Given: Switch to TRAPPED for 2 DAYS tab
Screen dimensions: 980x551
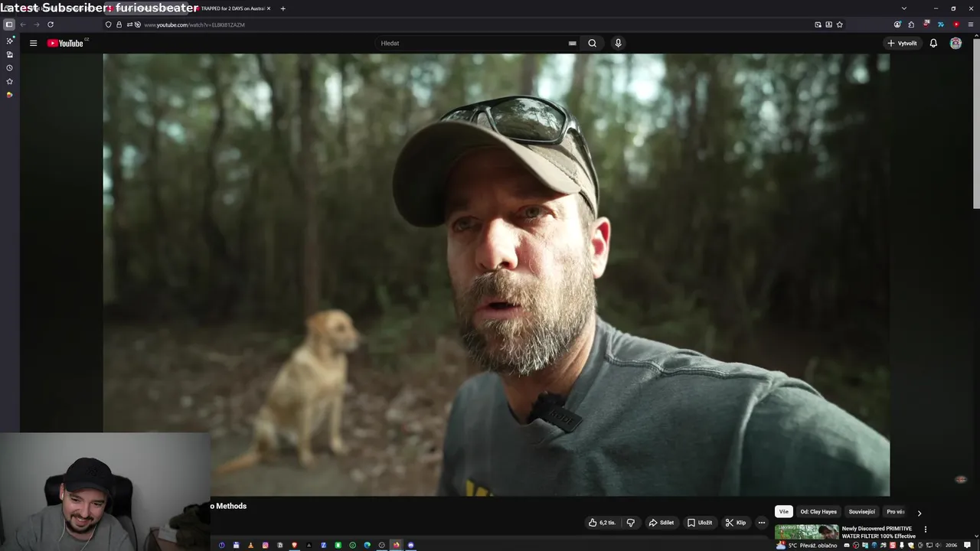Looking at the screenshot, I should click(x=232, y=8).
